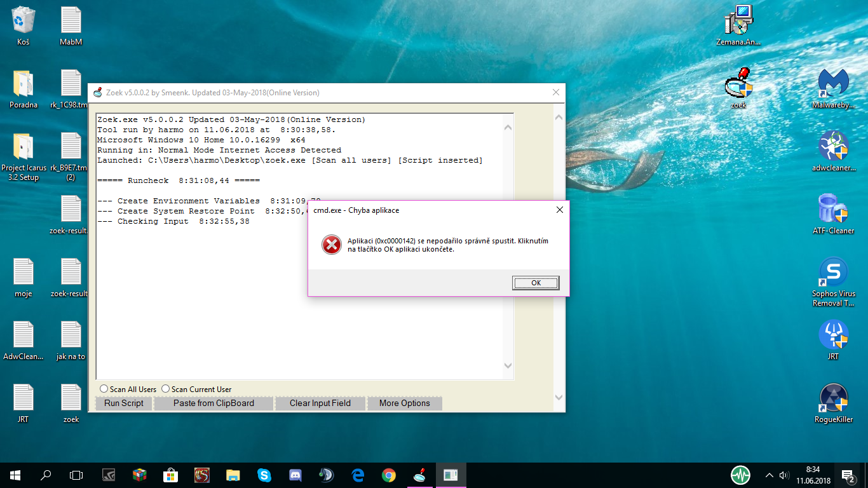Open the Zemana installer desktop icon
Image resolution: width=868 pixels, height=488 pixels.
[x=738, y=21]
